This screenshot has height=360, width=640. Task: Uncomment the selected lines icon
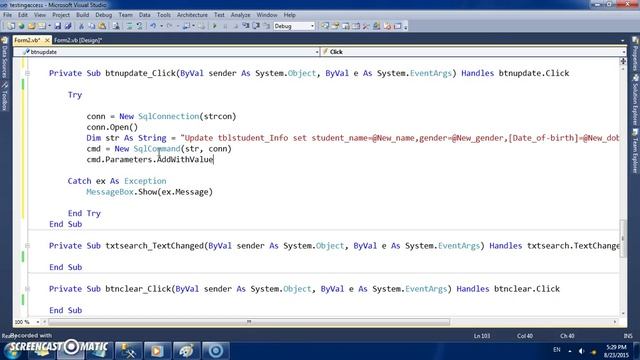[x=140, y=26]
